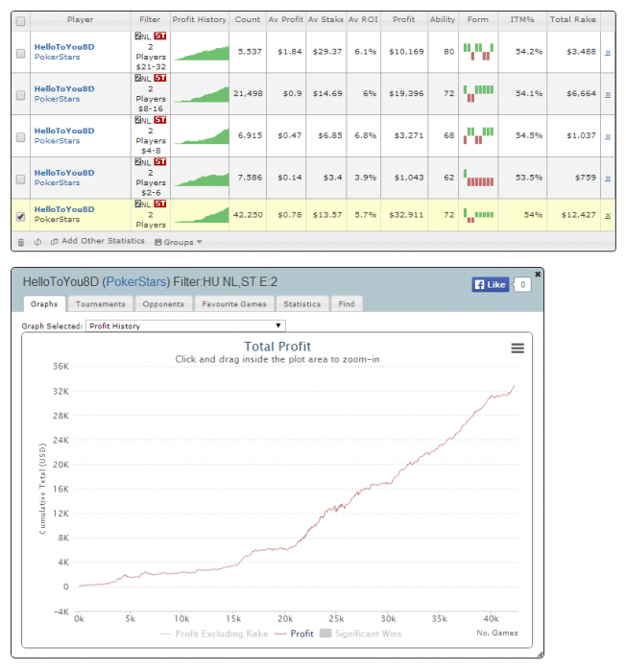The height and width of the screenshot is (672, 626).
Task: Check the $4-8 filter row checkbox
Action: click(x=20, y=137)
